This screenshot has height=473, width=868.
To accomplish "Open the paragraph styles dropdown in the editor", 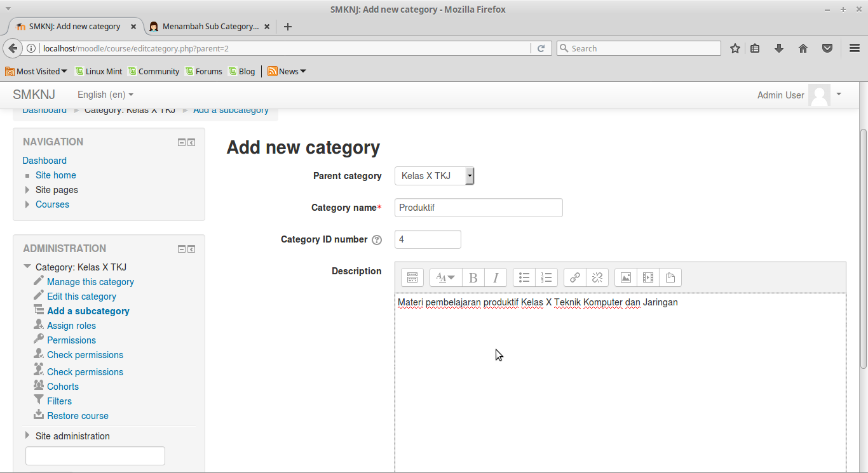I will (x=445, y=277).
